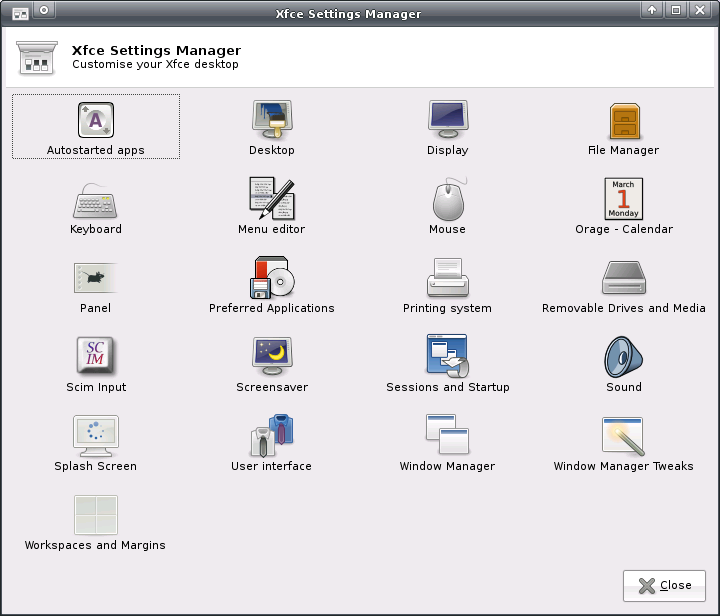This screenshot has height=616, width=720.
Task: Launch the Display settings
Action: (x=448, y=127)
